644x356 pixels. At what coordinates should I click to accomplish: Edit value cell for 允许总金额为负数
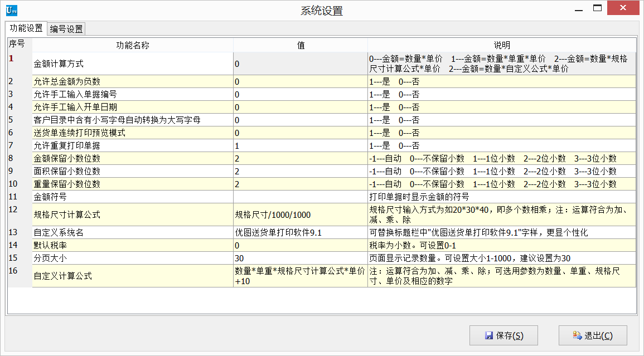click(x=301, y=82)
